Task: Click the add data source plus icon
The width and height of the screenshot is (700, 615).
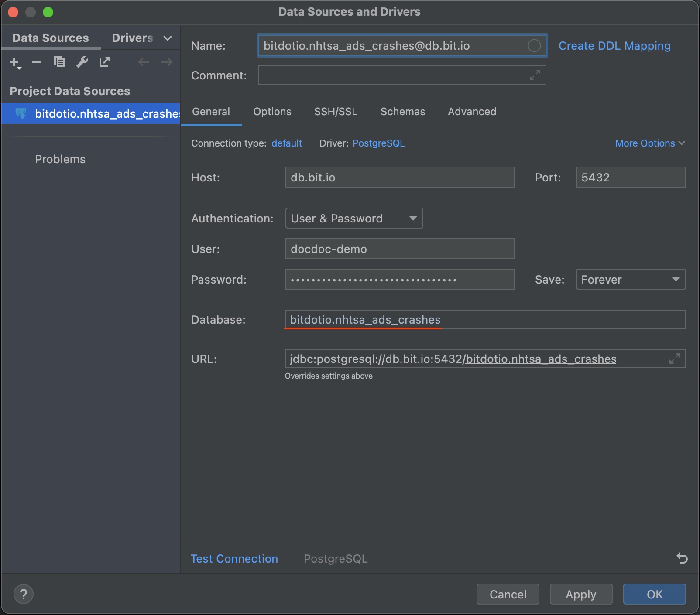Action: pyautogui.click(x=15, y=62)
